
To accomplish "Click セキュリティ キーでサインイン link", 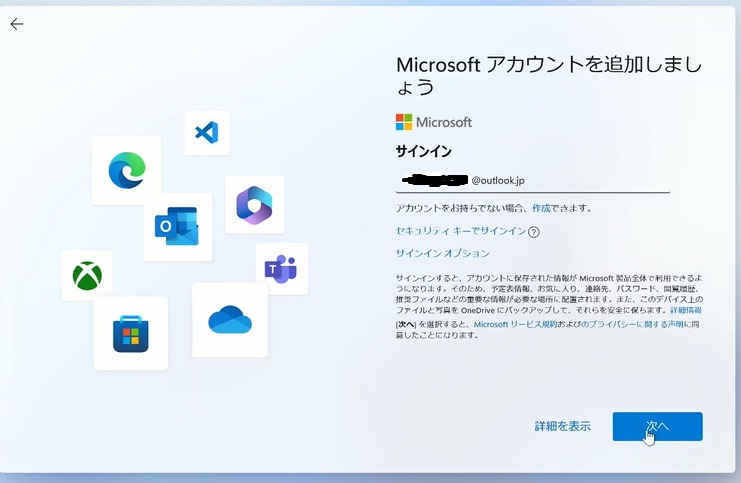I will coord(460,231).
